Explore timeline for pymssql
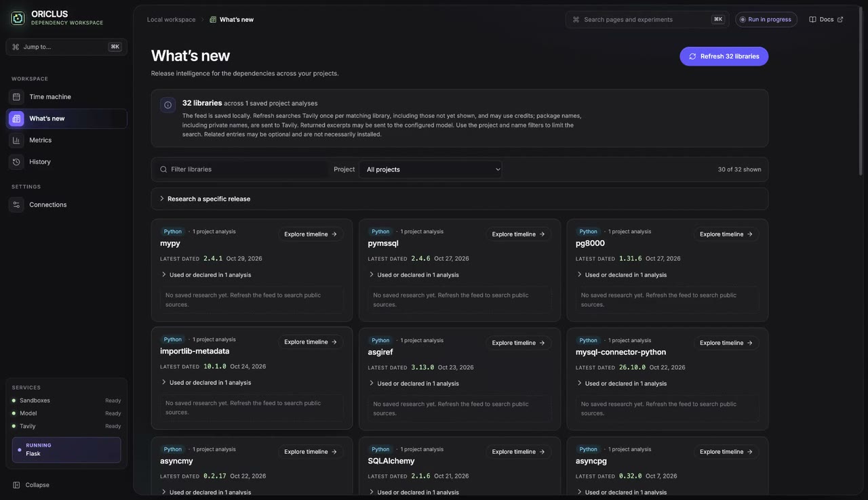This screenshot has width=868, height=500. (518, 234)
